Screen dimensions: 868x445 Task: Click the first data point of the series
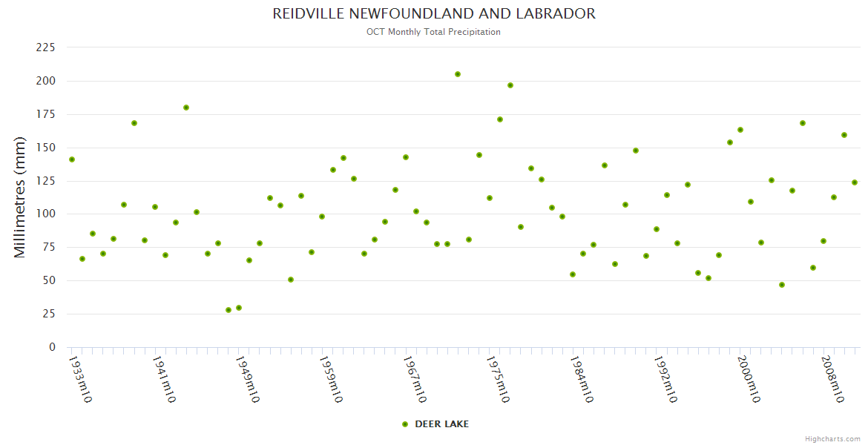[x=72, y=159]
